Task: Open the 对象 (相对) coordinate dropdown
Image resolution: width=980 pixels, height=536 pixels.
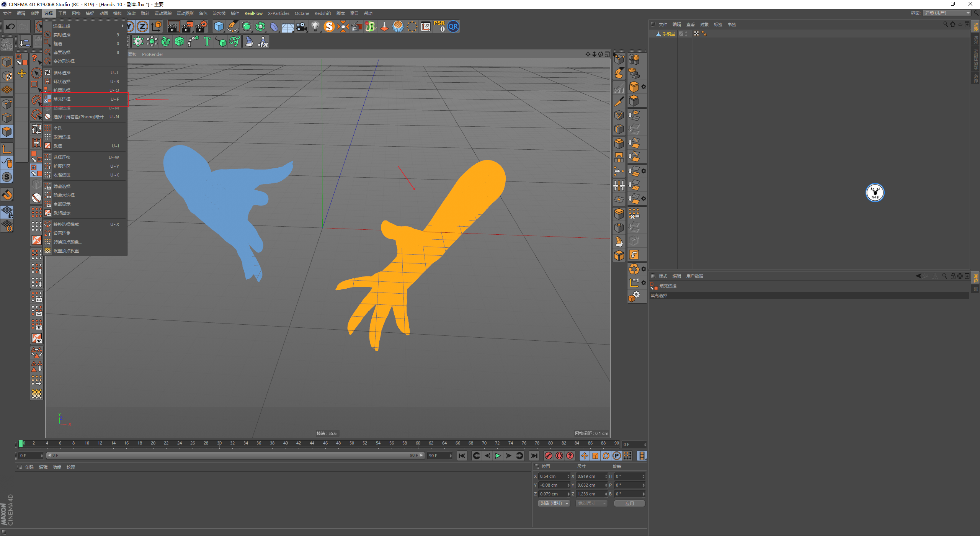Action: click(554, 503)
